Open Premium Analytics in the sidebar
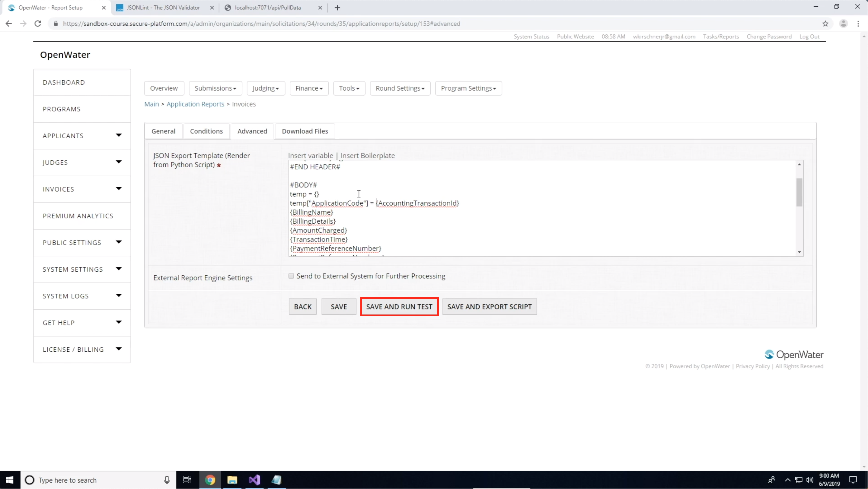Image resolution: width=868 pixels, height=489 pixels. pyautogui.click(x=82, y=216)
